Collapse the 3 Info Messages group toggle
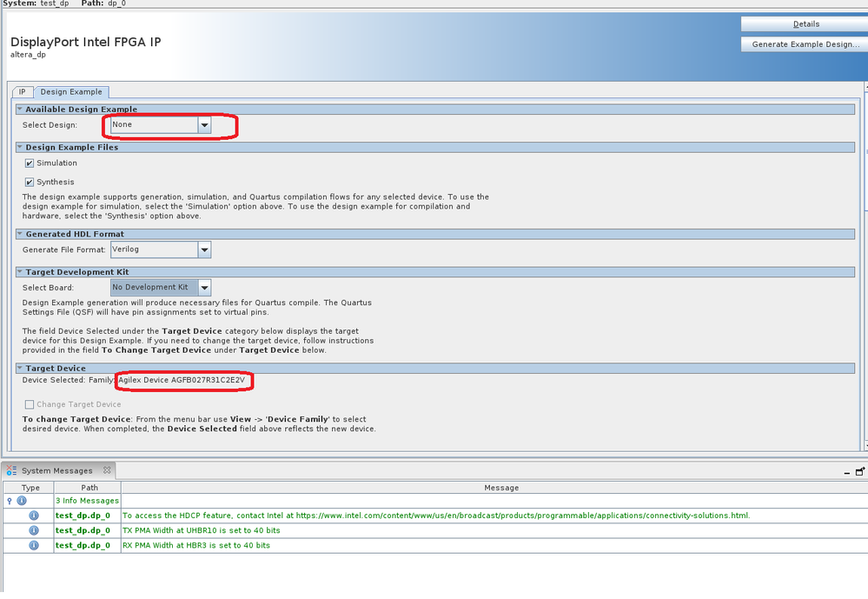This screenshot has width=868, height=599. (x=10, y=501)
